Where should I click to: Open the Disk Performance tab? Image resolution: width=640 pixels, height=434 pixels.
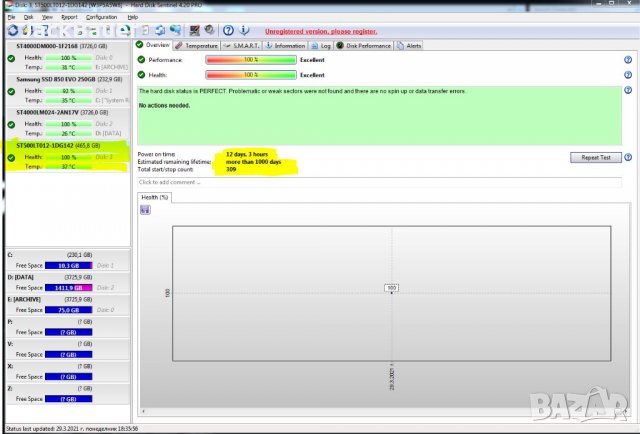pos(364,45)
